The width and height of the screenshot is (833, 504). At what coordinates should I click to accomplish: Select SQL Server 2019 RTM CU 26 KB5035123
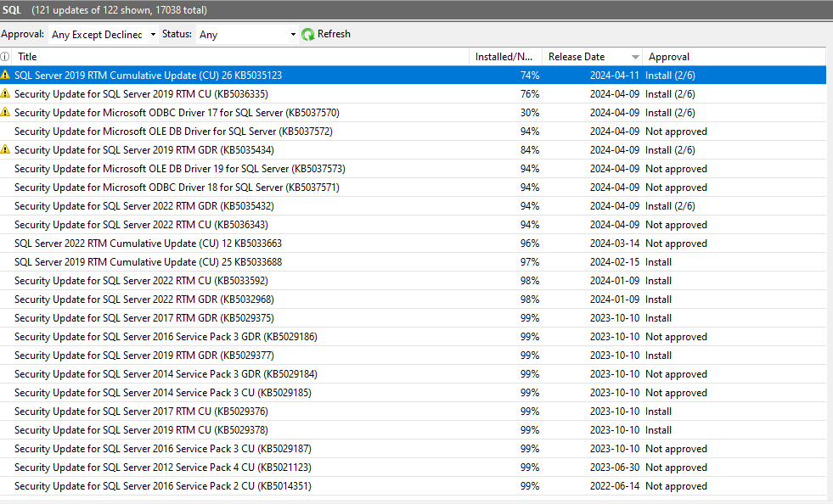click(x=413, y=76)
